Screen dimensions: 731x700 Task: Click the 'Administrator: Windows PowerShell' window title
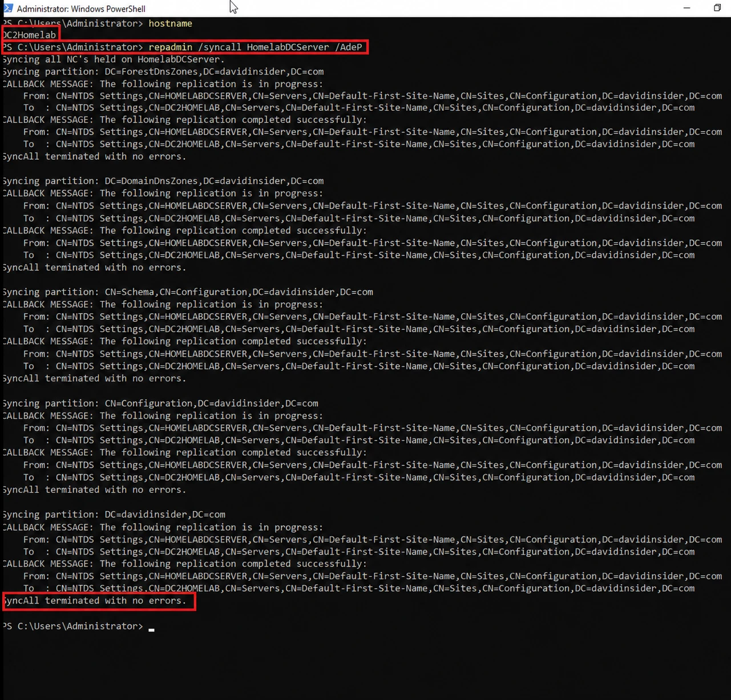(81, 9)
